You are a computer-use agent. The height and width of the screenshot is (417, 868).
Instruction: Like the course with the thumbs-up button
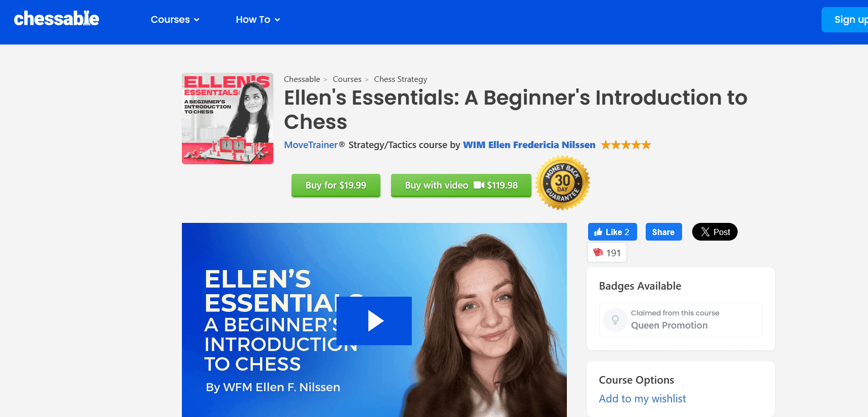tap(612, 232)
